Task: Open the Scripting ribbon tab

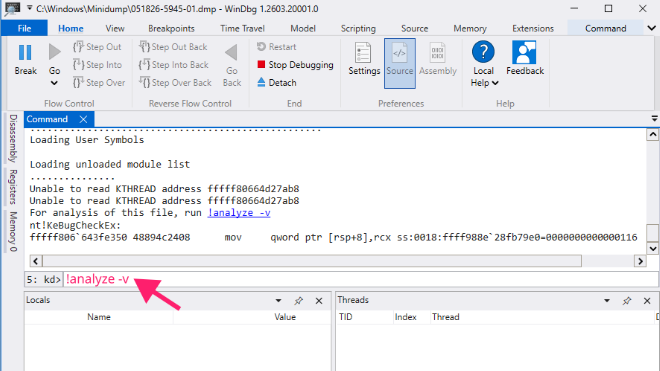Action: (x=358, y=28)
